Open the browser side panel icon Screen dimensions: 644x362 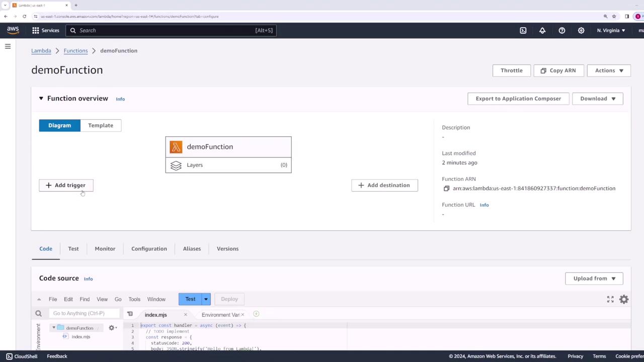[627, 16]
